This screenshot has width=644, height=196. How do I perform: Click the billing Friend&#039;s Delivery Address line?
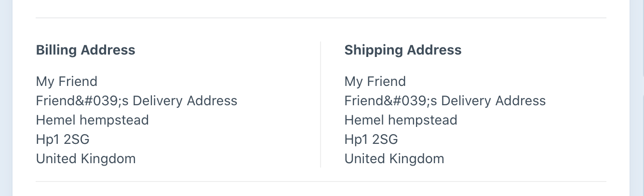click(137, 100)
